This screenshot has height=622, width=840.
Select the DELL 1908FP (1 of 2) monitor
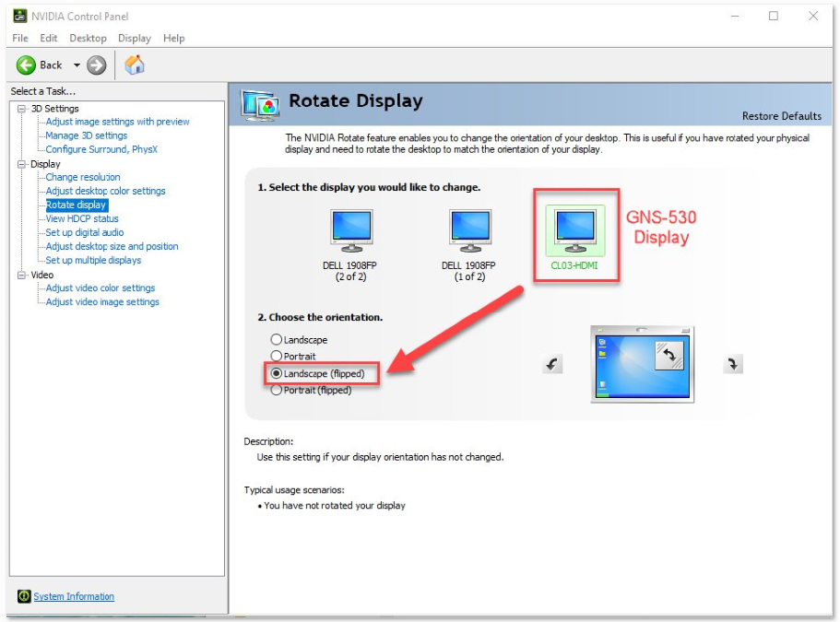470,231
